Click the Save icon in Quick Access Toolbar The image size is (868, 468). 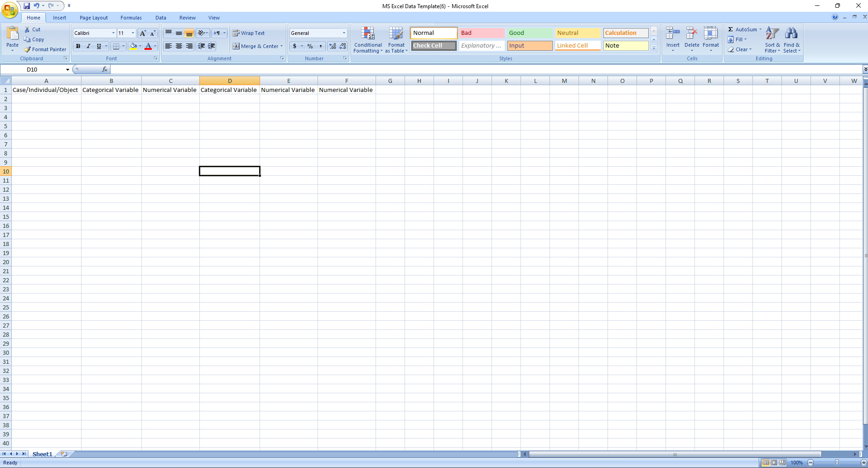[27, 6]
